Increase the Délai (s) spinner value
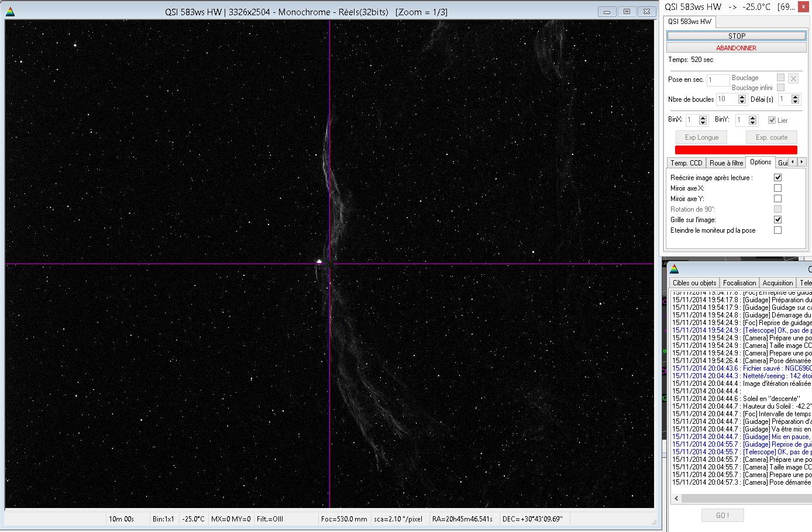Image resolution: width=812 pixels, height=532 pixels. 795,97
